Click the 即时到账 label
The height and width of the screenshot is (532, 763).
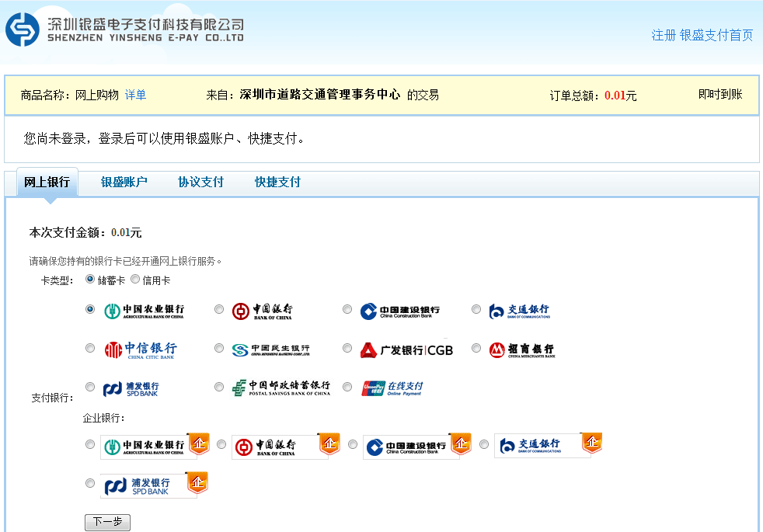coord(720,94)
